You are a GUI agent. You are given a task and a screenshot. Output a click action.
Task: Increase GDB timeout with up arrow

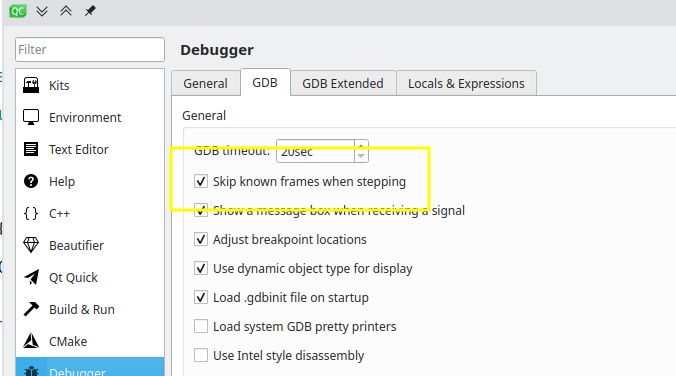point(361,146)
